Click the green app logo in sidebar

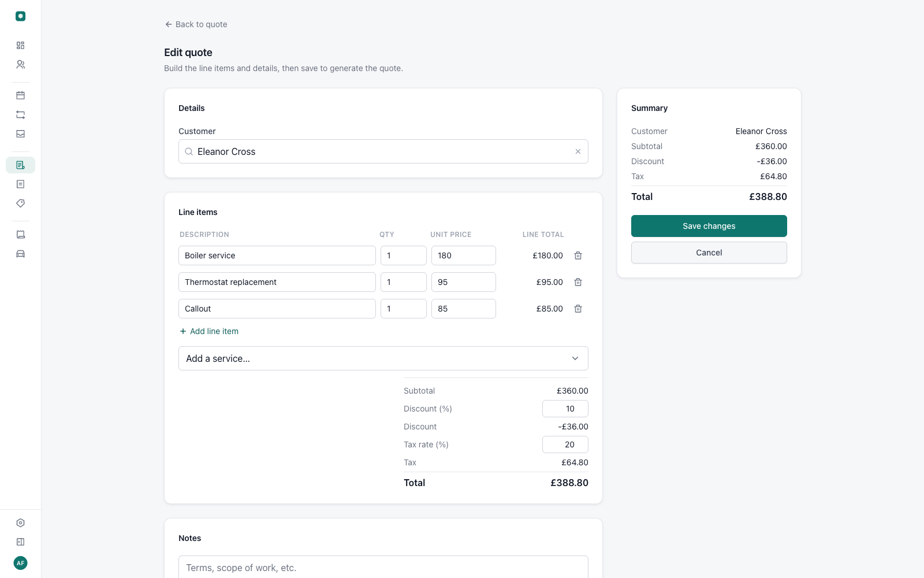20,16
